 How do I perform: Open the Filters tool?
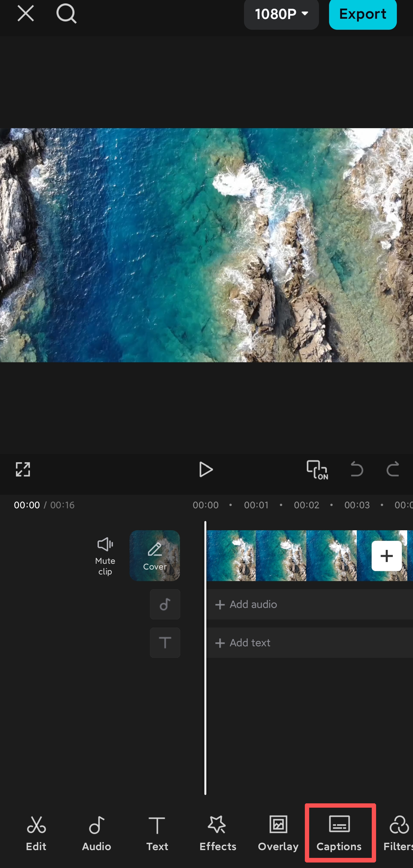pos(399,833)
